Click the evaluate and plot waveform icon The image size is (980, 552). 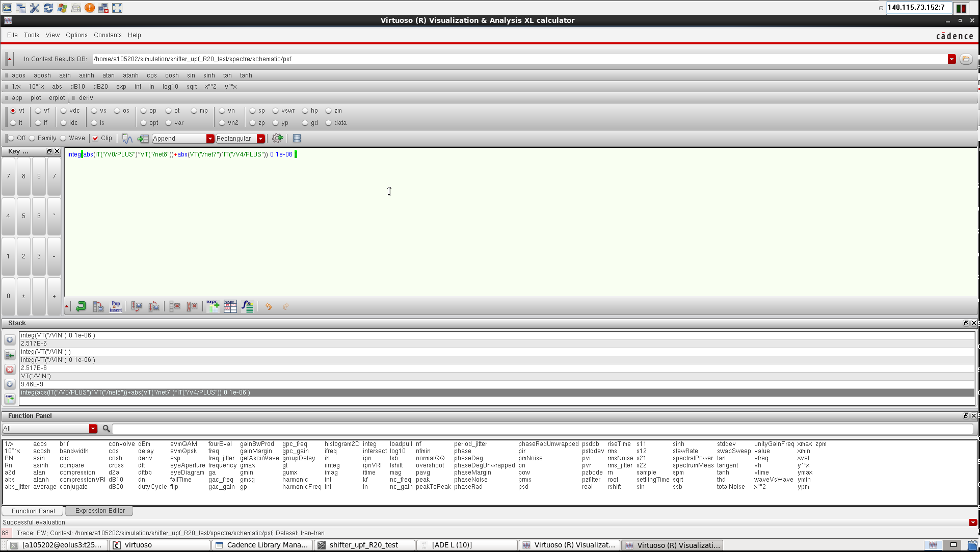click(x=127, y=139)
